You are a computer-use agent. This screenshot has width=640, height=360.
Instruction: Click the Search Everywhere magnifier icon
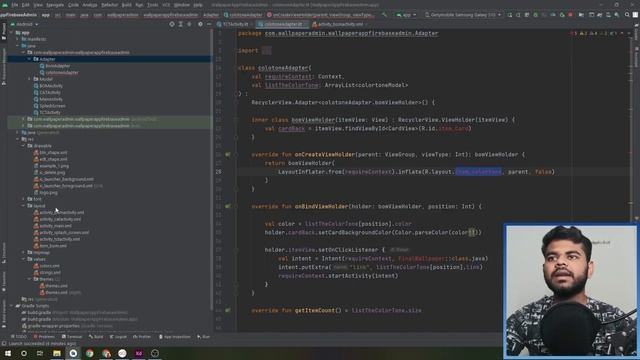click(627, 15)
